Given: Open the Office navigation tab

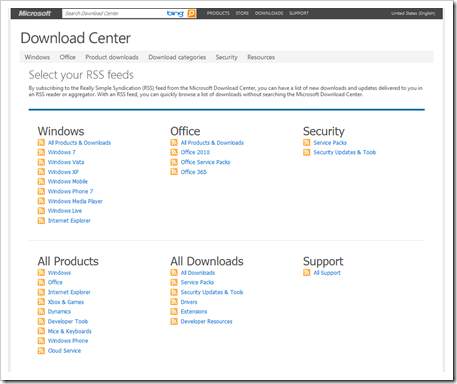Looking at the screenshot, I should click(x=68, y=57).
